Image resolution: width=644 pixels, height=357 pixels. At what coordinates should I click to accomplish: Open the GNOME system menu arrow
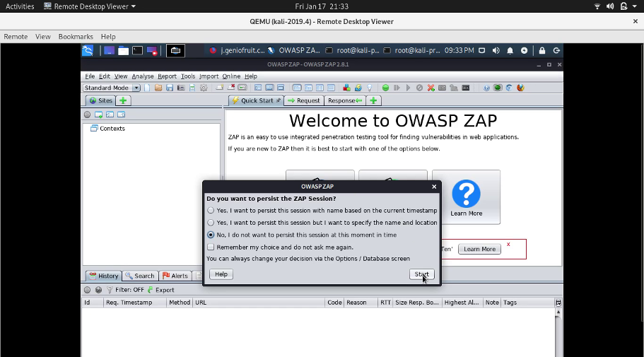pos(635,6)
